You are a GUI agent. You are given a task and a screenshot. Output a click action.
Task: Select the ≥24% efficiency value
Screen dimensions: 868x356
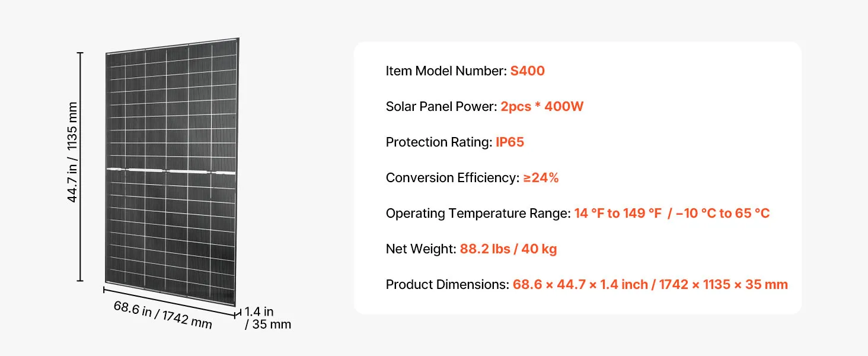541,178
